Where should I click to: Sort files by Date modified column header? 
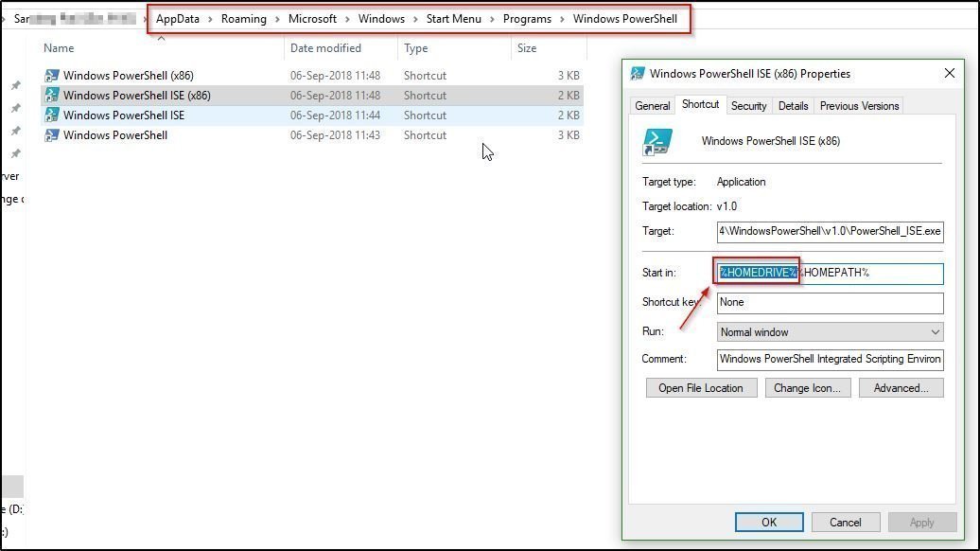point(325,48)
